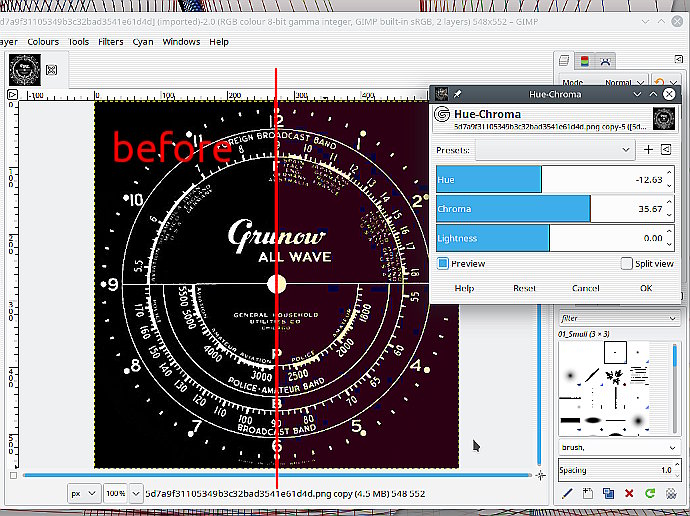Image resolution: width=690 pixels, height=516 pixels.
Task: Open the presets management menu icon
Action: tap(666, 150)
